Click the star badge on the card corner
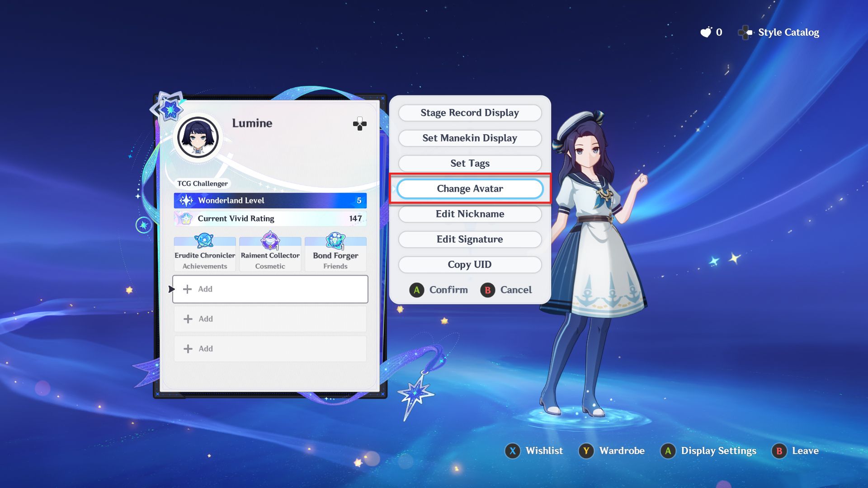This screenshot has height=488, width=868. (x=170, y=108)
